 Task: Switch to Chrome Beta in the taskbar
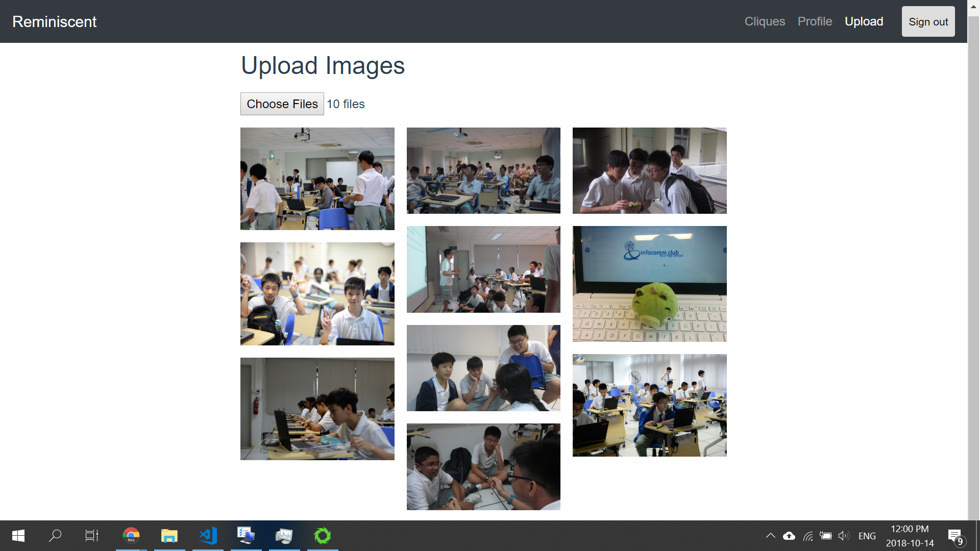[x=131, y=536]
